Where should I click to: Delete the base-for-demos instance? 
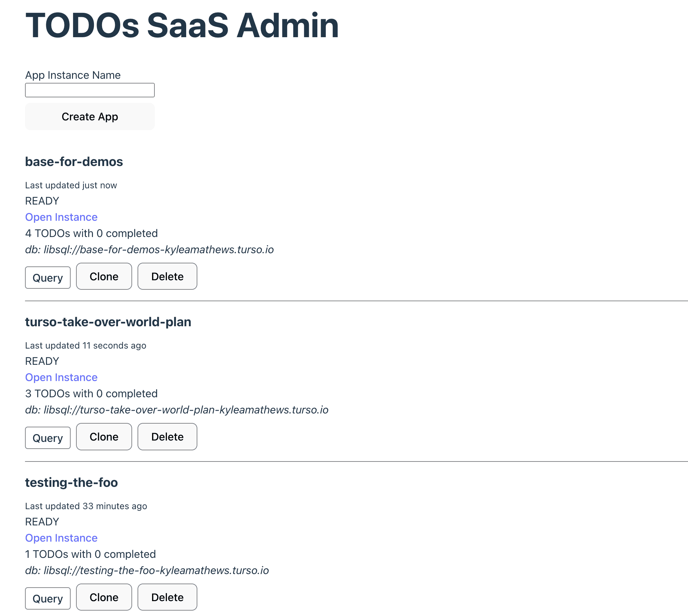coord(167,277)
